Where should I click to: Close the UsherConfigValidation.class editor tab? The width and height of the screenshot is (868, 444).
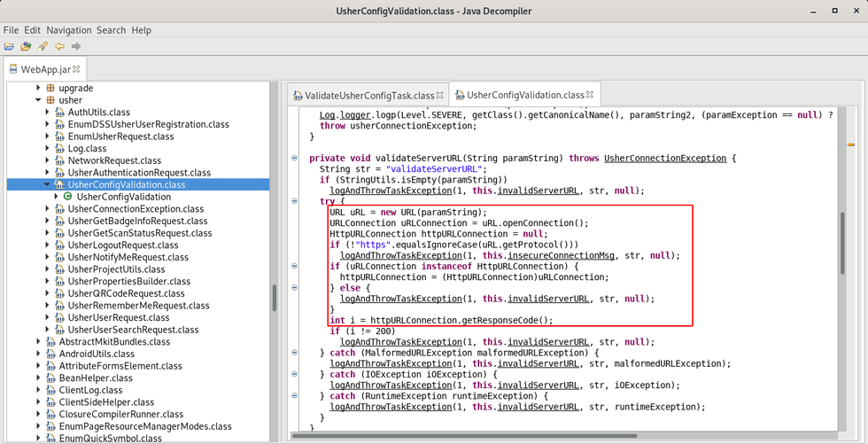(589, 95)
